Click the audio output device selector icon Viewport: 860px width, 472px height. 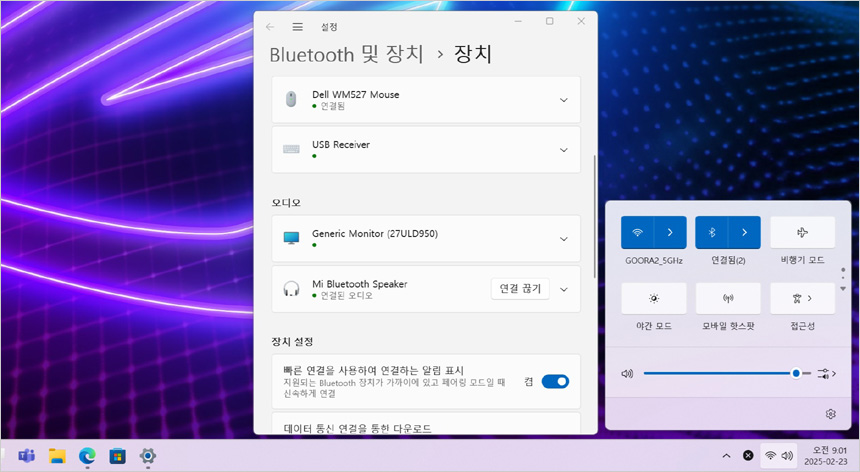pyautogui.click(x=826, y=373)
